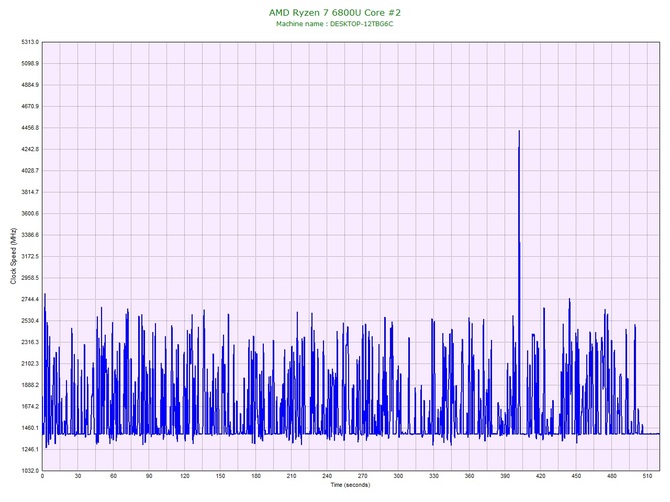Screen dimensions: 670x502
Task: Click the 3600.6 y-axis value
Action: tap(30, 214)
